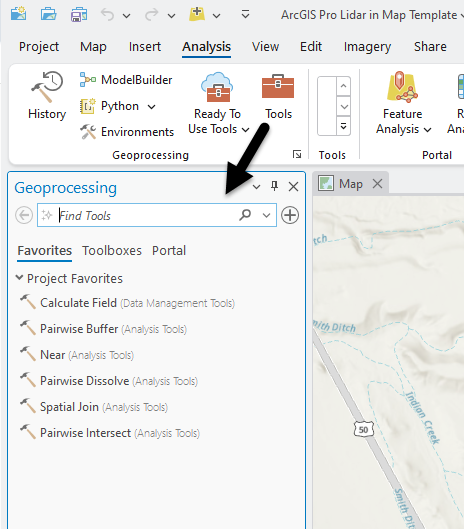Open Customize Quick Access Toolbar menu

point(246,14)
